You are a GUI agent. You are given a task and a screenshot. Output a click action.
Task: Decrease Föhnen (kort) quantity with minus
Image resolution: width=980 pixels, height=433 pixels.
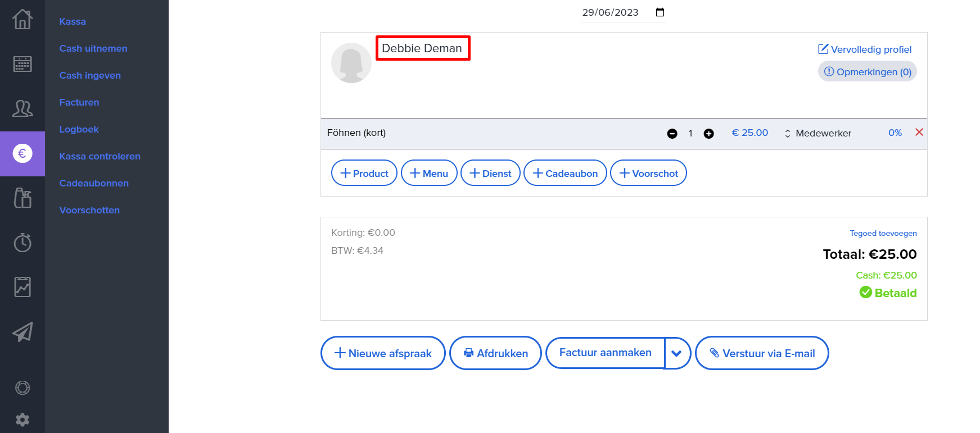[x=672, y=134]
